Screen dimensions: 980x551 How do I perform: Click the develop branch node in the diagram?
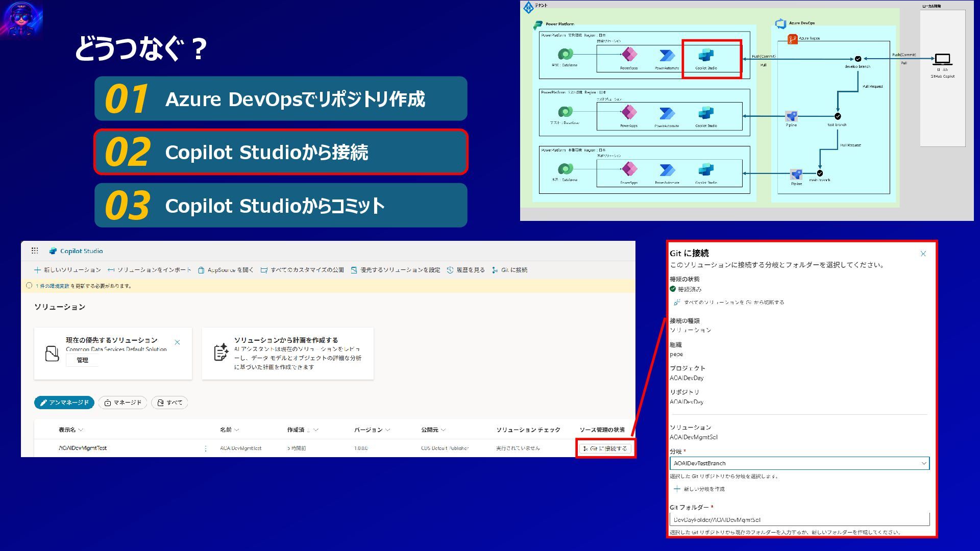coord(858,59)
